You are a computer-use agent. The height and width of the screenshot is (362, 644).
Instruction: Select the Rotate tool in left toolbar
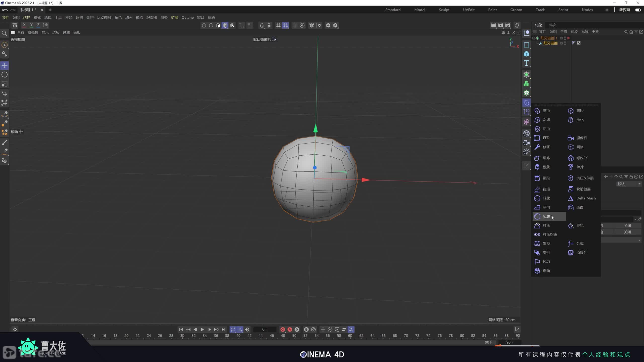click(x=5, y=75)
